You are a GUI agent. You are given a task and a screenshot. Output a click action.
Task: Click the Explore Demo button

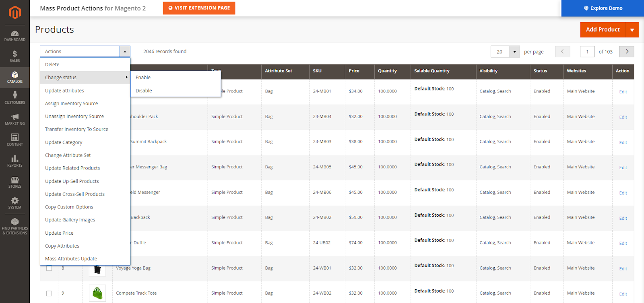603,8
